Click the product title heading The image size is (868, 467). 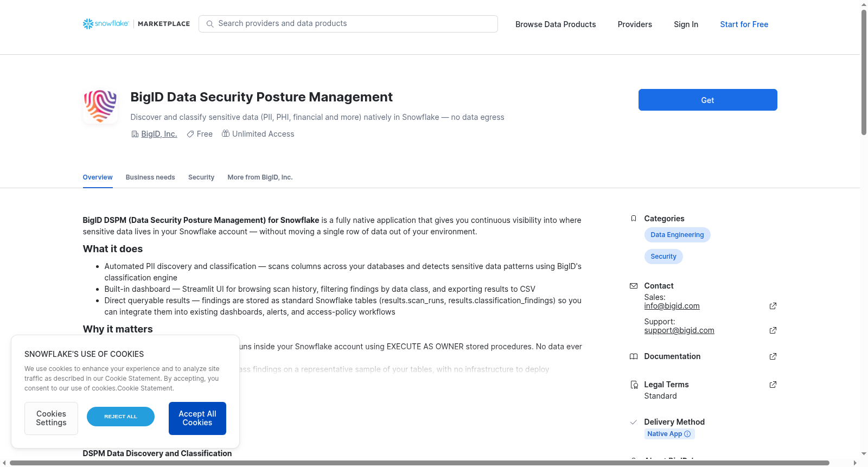(261, 97)
